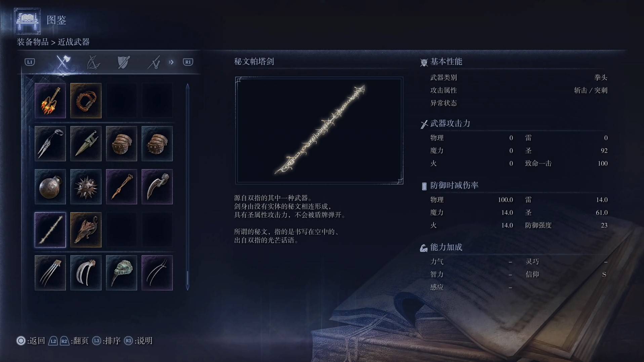644x362 pixels.
Task: Select the flaming trident weapon icon
Action: tap(50, 101)
